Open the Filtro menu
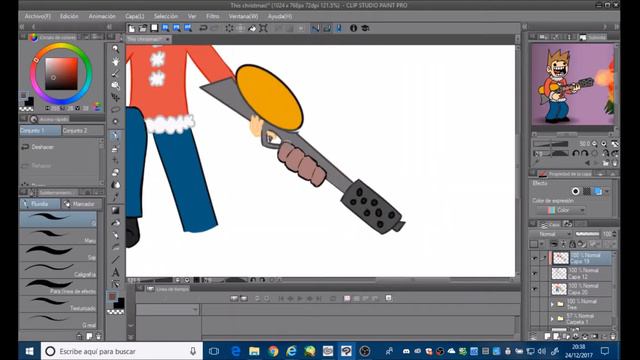The image size is (640, 360). click(x=212, y=16)
